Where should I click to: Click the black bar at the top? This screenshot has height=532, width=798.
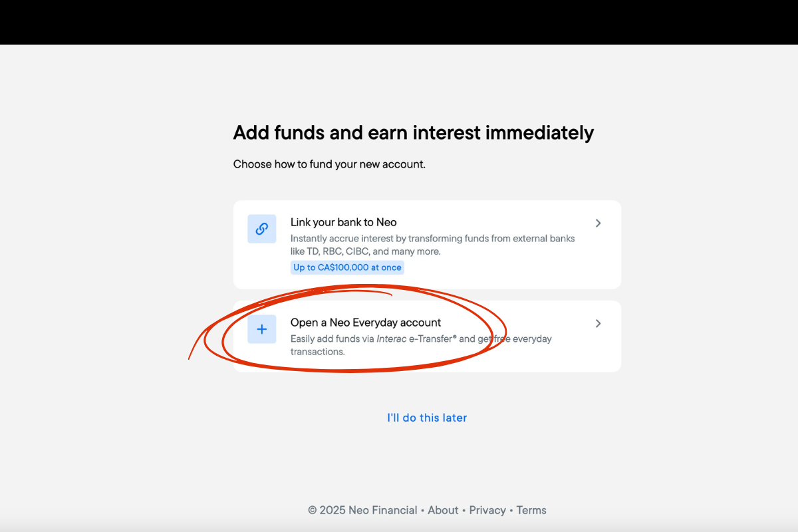point(399,22)
